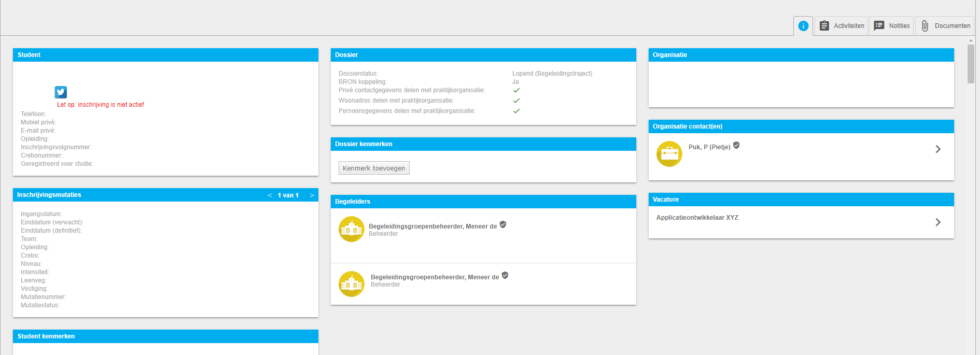
Task: Go to next Inschrijvingsmutatie
Action: coord(312,195)
